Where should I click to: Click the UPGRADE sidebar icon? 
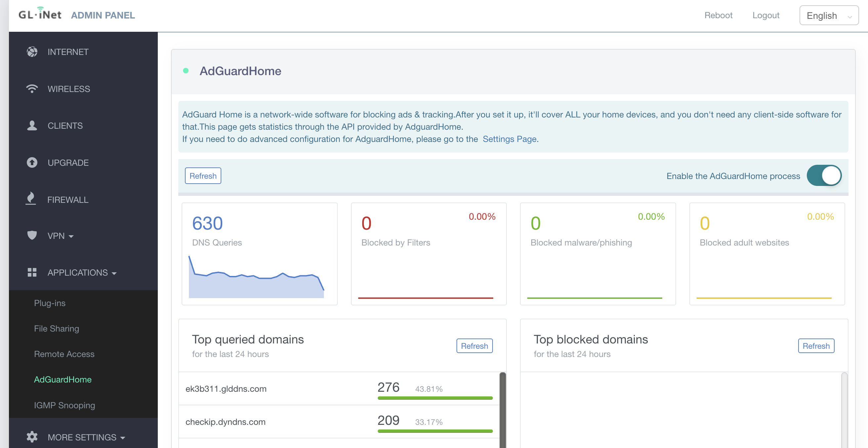tap(31, 162)
